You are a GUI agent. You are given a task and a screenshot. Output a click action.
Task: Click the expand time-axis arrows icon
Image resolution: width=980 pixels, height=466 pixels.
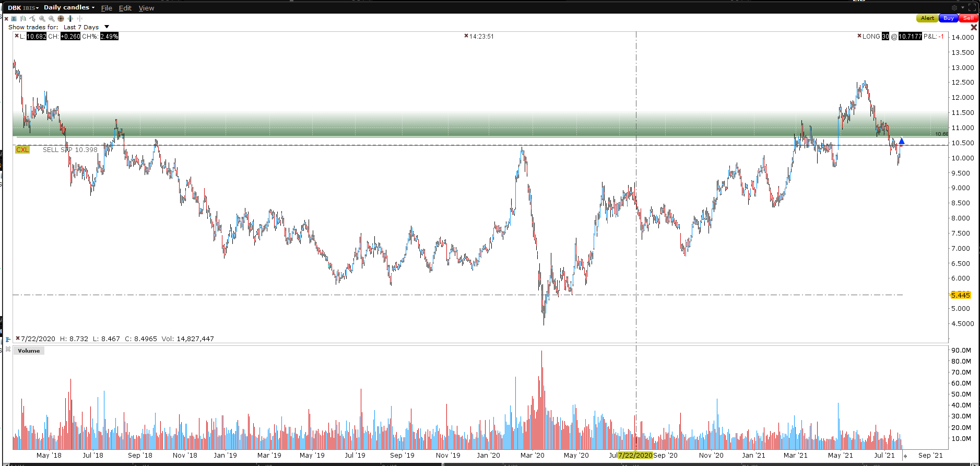click(x=70, y=19)
